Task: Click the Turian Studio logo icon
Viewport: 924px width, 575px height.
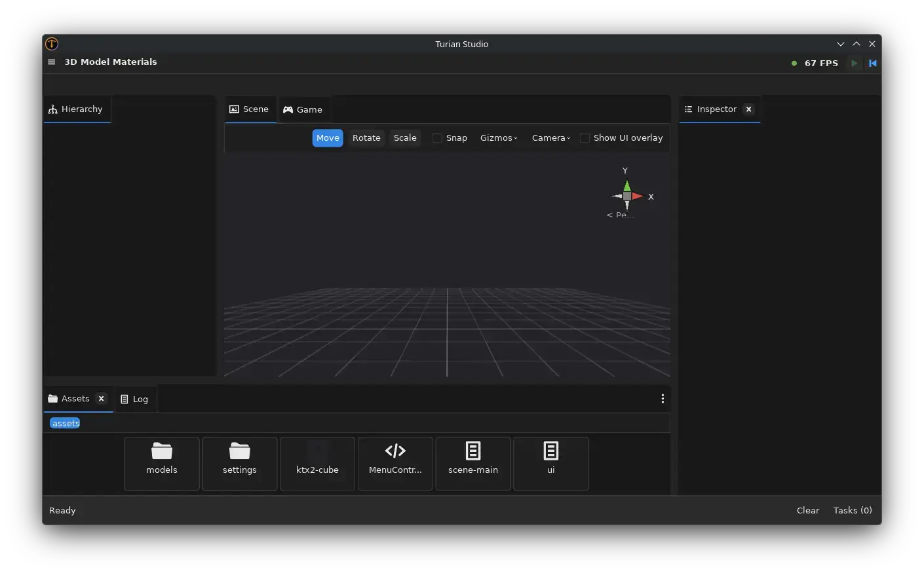Action: [52, 44]
